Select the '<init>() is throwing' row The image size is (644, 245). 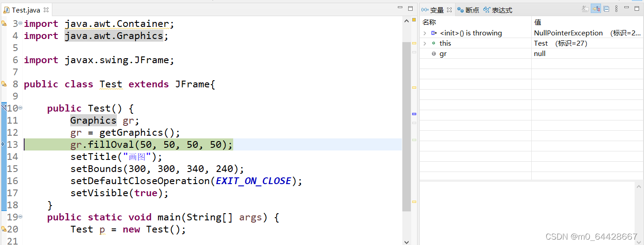pyautogui.click(x=532, y=33)
